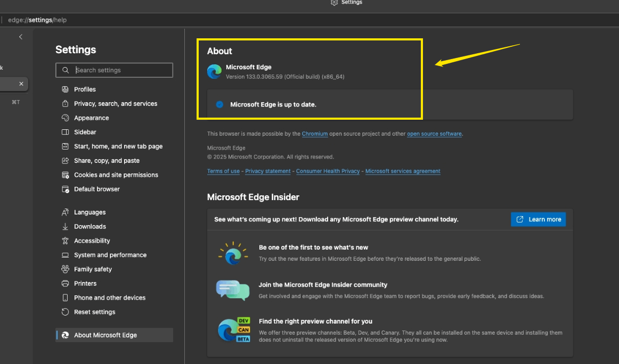Focus the Search settings input field
Image resolution: width=619 pixels, height=364 pixels.
[x=114, y=70]
